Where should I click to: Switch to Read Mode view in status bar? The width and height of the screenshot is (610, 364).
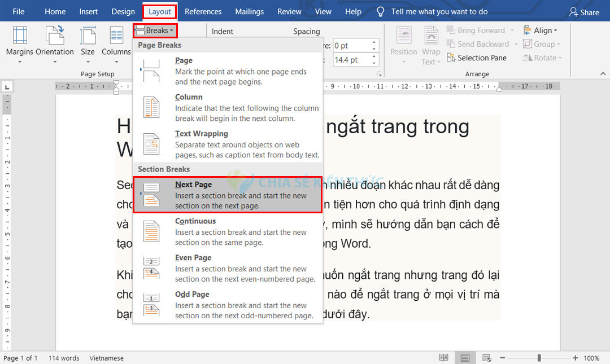(x=443, y=357)
